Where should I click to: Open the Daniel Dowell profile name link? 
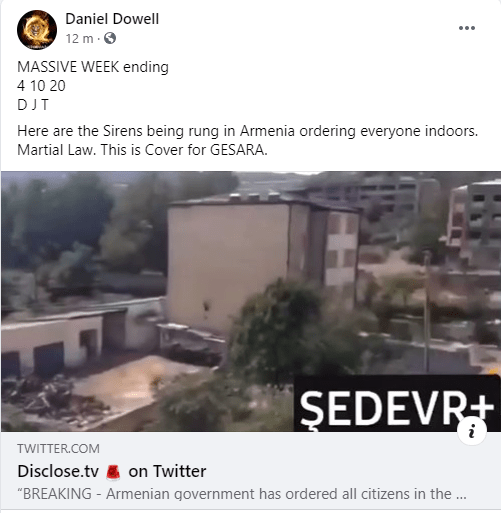(112, 19)
